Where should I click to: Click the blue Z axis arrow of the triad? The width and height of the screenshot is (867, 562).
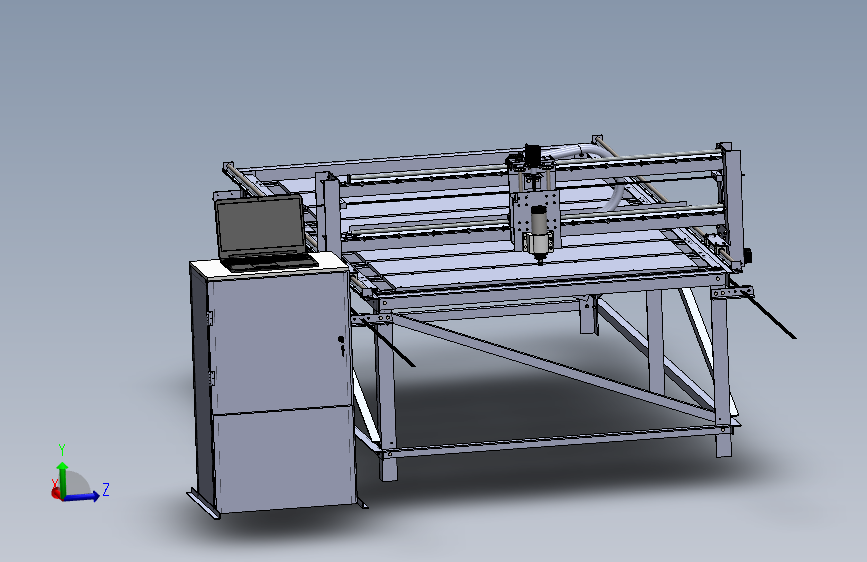[83, 496]
